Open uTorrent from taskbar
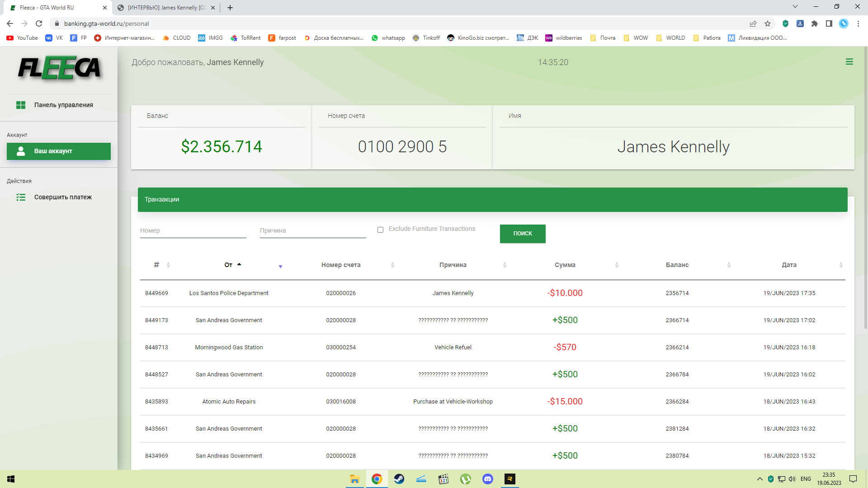The image size is (868, 488). (465, 479)
